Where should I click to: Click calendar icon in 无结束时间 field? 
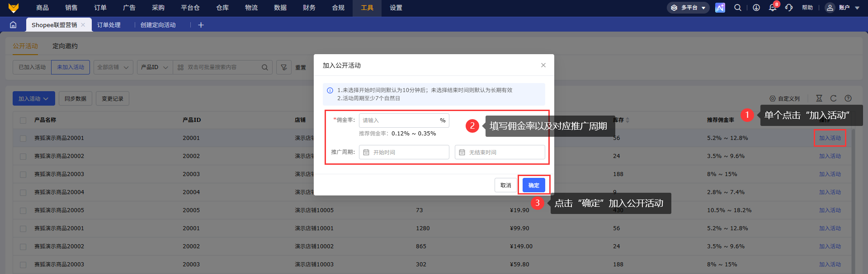(462, 153)
